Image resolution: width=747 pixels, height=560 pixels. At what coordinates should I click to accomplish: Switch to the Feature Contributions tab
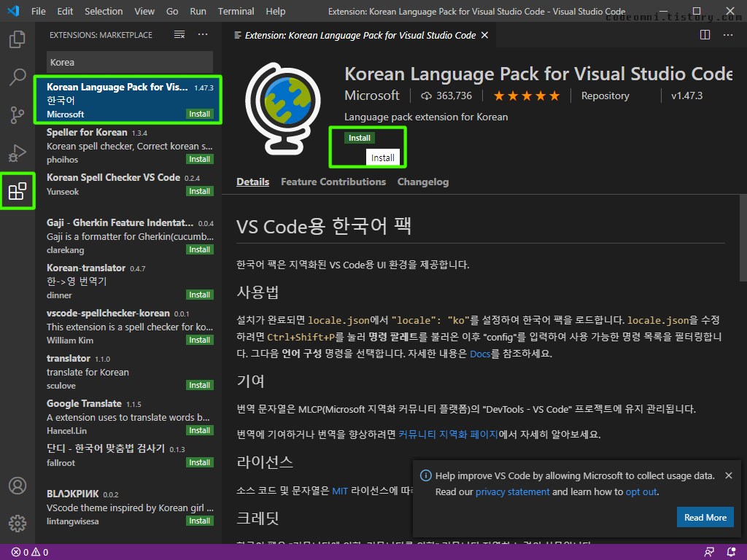point(333,182)
